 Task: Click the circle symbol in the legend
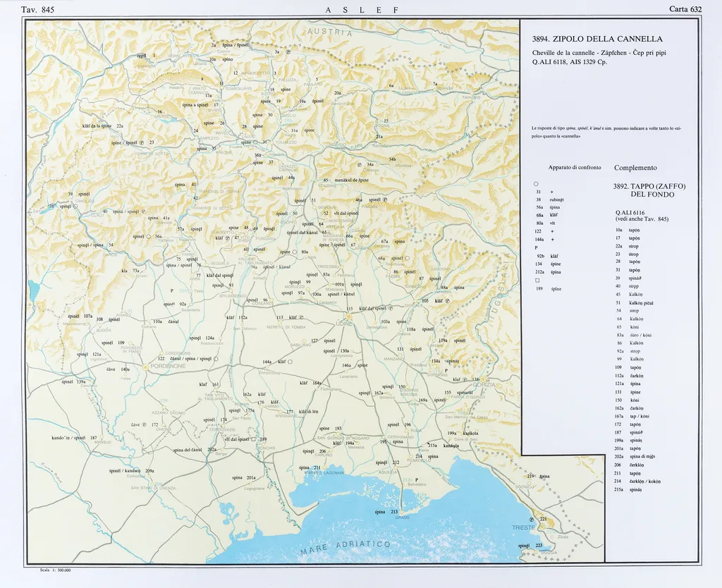click(x=537, y=184)
